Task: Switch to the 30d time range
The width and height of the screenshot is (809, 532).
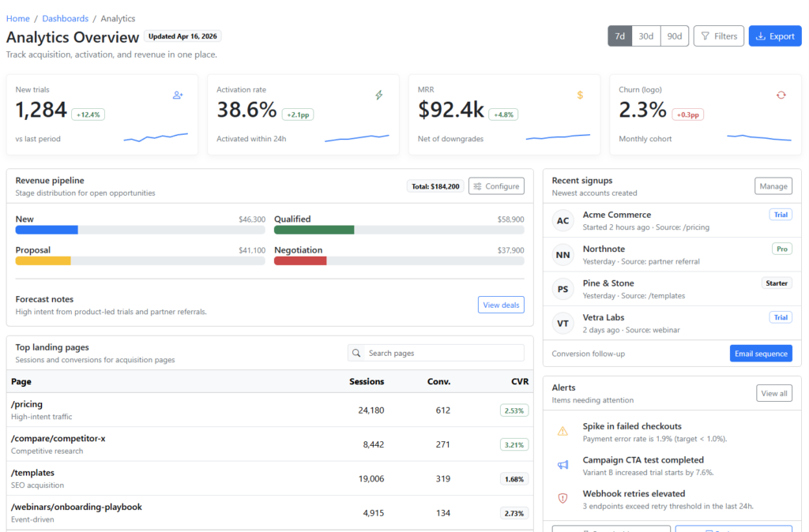Action: point(645,36)
